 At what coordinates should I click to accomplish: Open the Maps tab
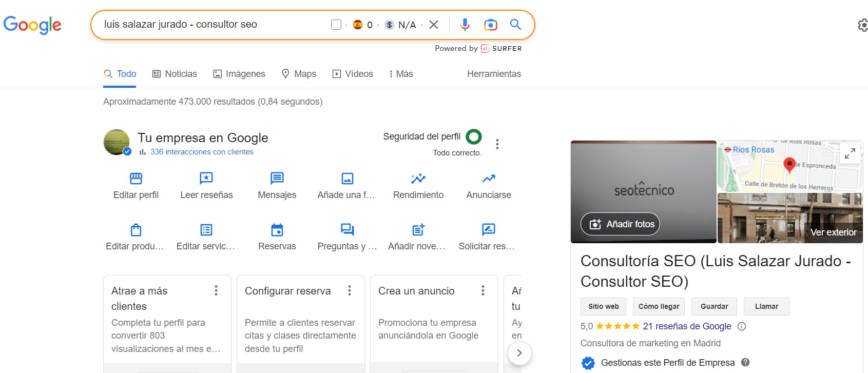point(299,74)
